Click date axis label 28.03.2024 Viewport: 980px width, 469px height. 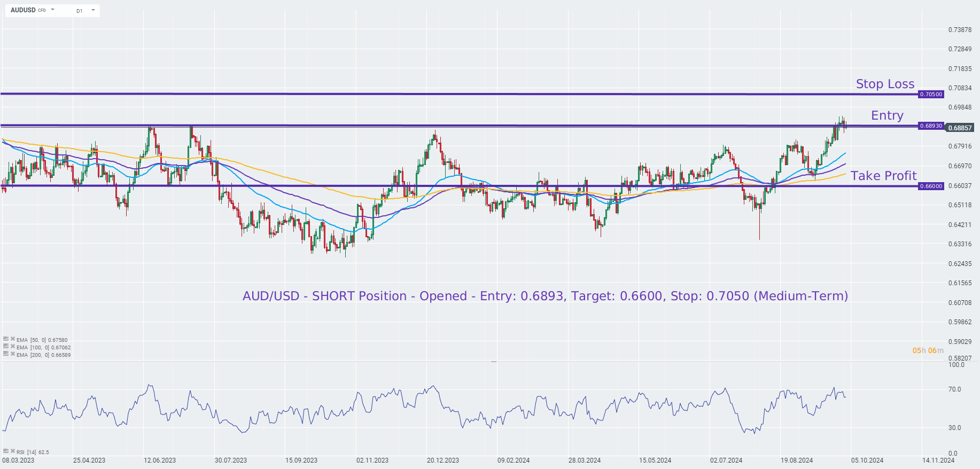(585, 460)
